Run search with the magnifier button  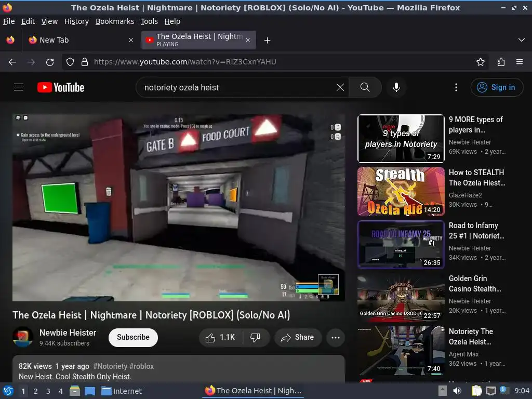(365, 87)
